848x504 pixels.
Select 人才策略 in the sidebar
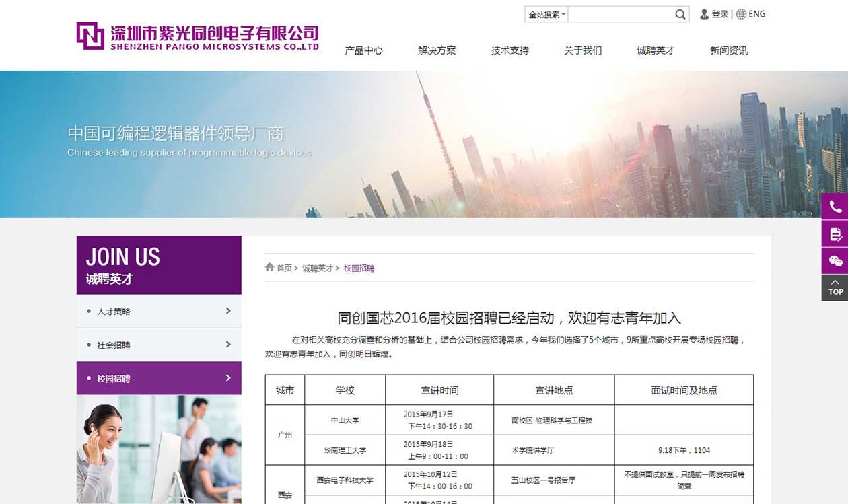pyautogui.click(x=159, y=311)
